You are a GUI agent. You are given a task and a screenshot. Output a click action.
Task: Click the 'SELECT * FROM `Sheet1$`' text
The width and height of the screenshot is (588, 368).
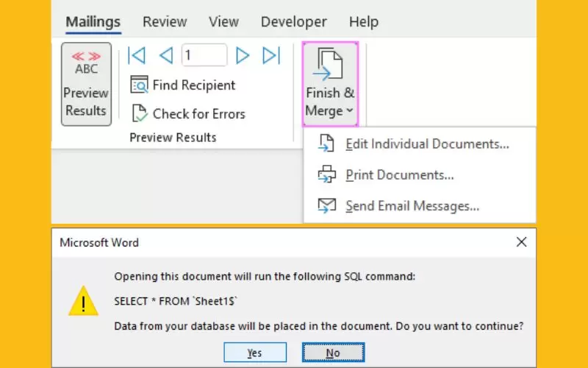tap(176, 301)
